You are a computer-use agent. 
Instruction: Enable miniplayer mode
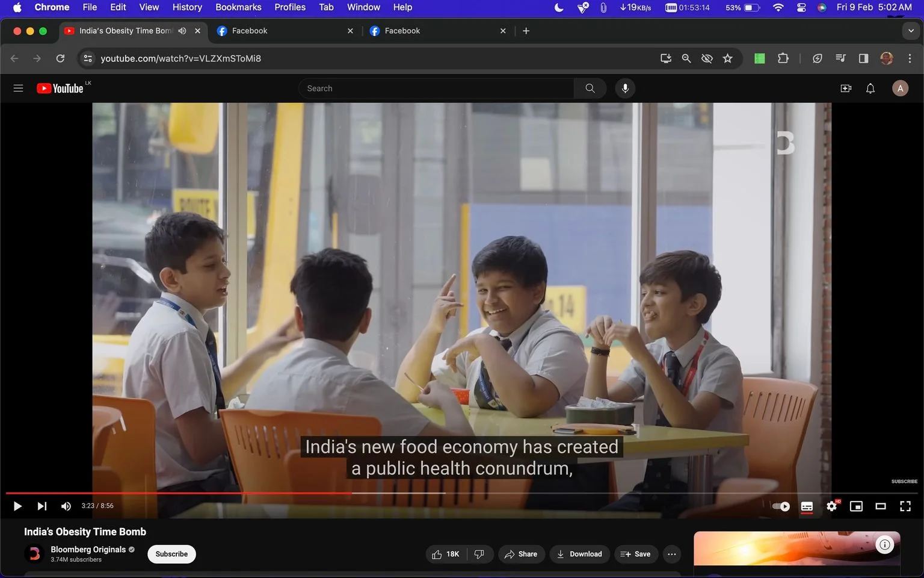[856, 506]
